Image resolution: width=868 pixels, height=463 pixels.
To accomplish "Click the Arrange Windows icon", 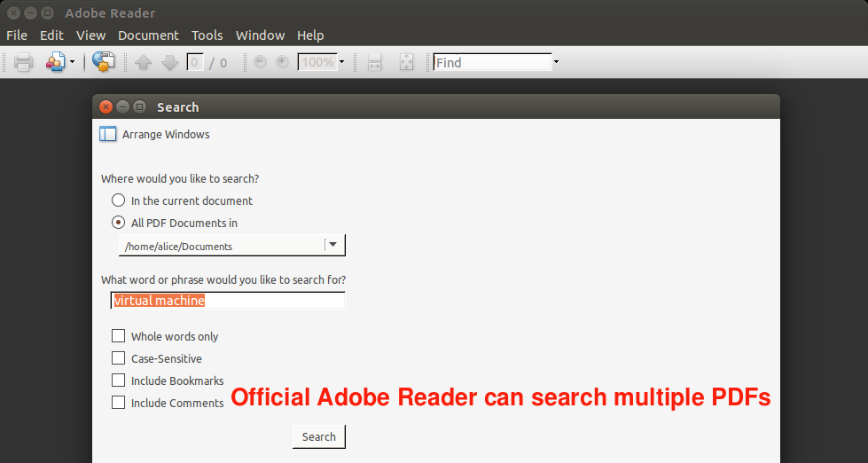I will 108,135.
